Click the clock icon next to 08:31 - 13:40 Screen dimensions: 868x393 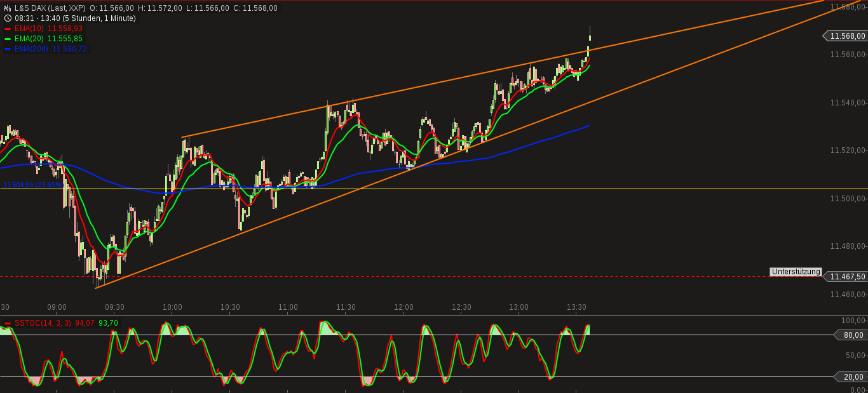[8, 18]
